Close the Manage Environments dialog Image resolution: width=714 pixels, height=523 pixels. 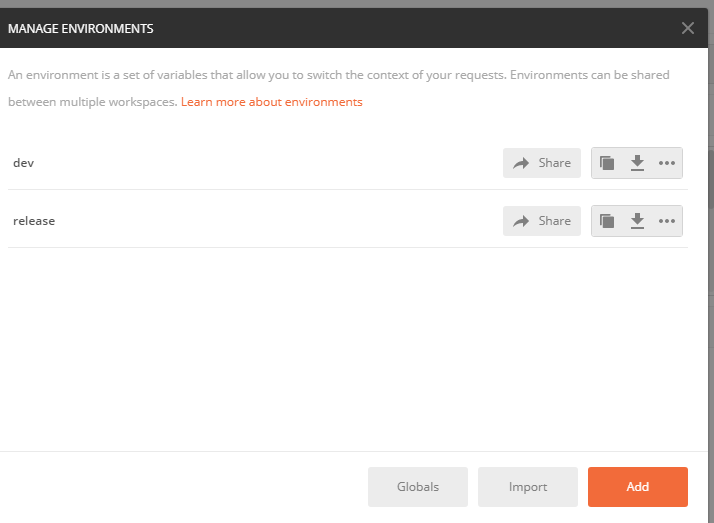point(688,28)
